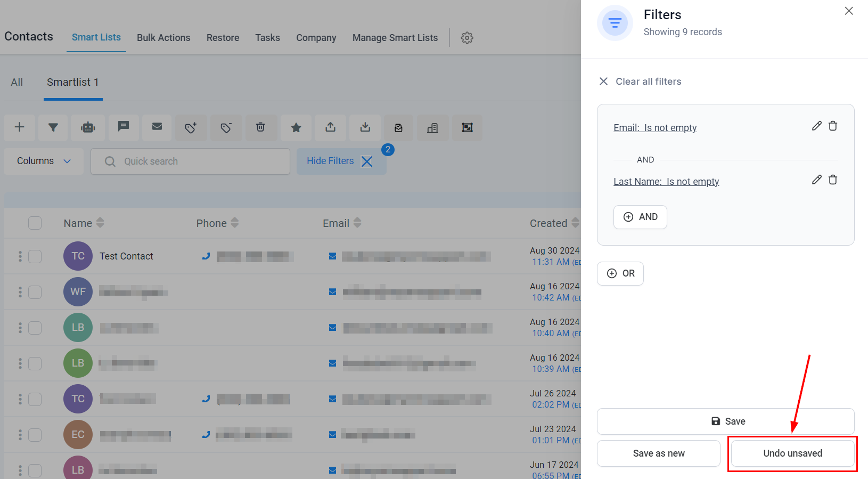The width and height of the screenshot is (868, 479).
Task: Open three-dot menu for WF contact row
Action: click(x=20, y=292)
